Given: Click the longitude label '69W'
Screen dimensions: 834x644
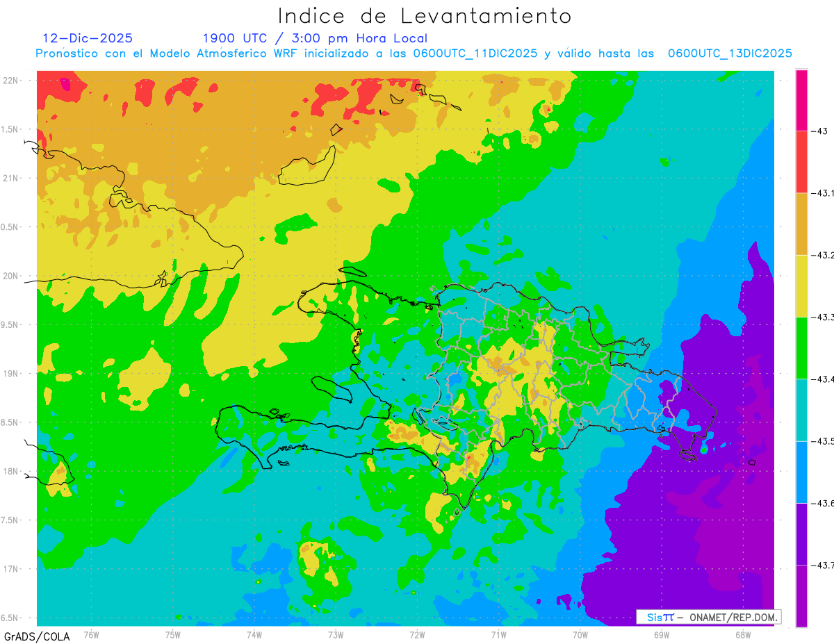Looking at the screenshot, I should point(661,634).
